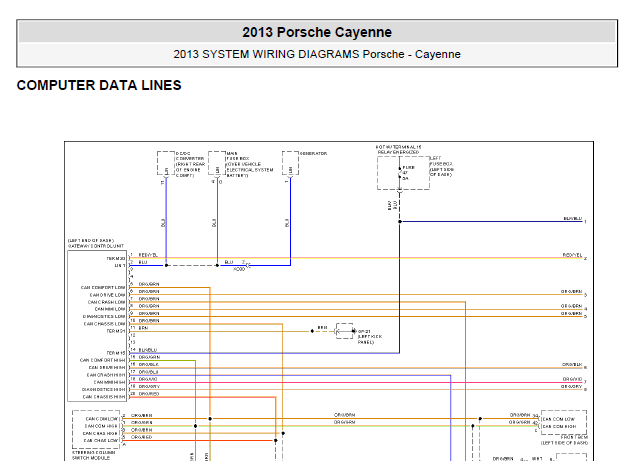Click the '2013 Porsche Cayenne' title heading
The width and height of the screenshot is (638, 461).
[317, 32]
